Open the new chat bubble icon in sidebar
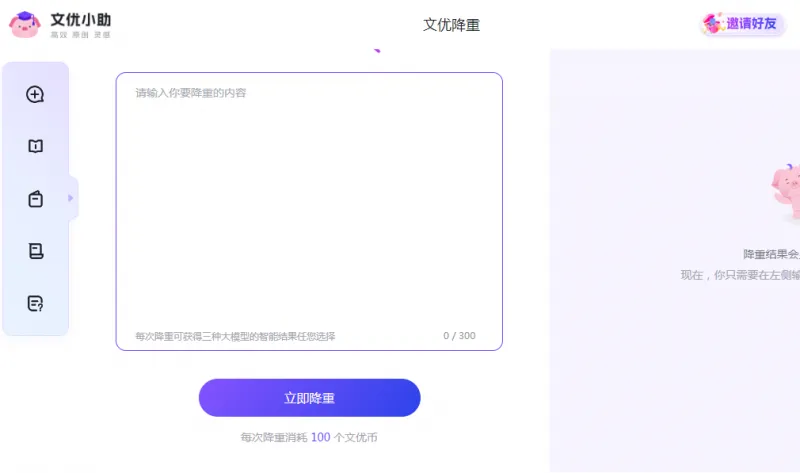Viewport: 800px width, 473px height. click(35, 95)
